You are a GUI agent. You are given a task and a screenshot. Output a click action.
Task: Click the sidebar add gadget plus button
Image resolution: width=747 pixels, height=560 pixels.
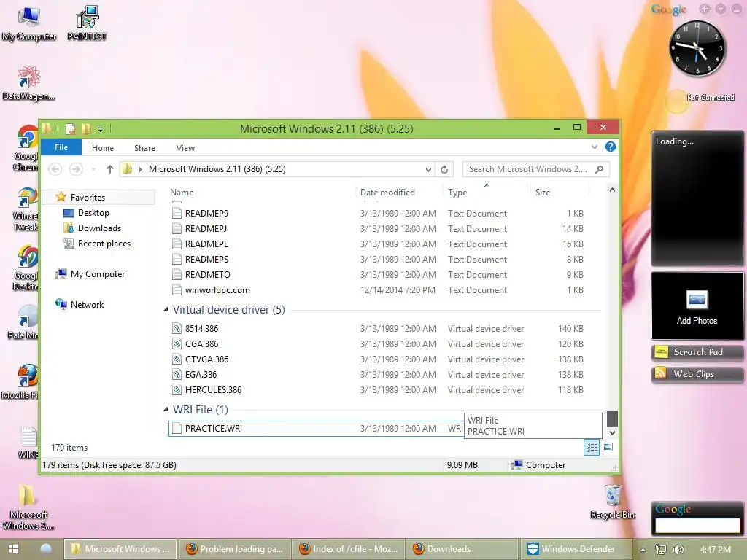click(704, 9)
